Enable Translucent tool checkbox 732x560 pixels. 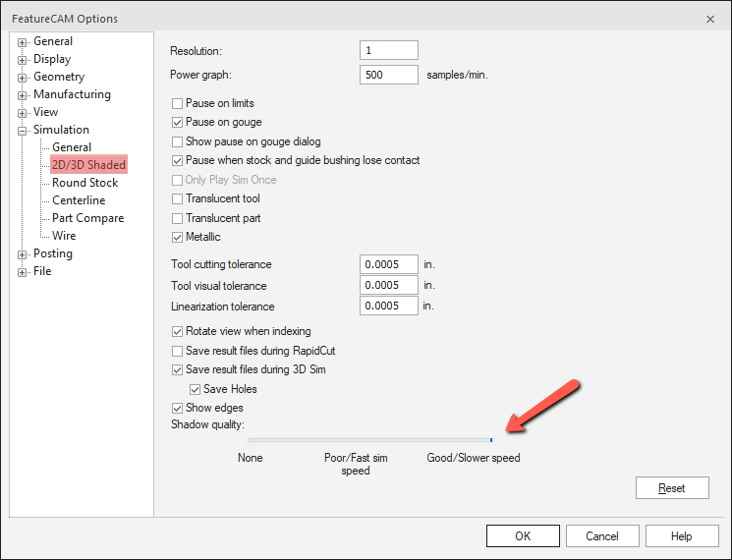pos(177,198)
